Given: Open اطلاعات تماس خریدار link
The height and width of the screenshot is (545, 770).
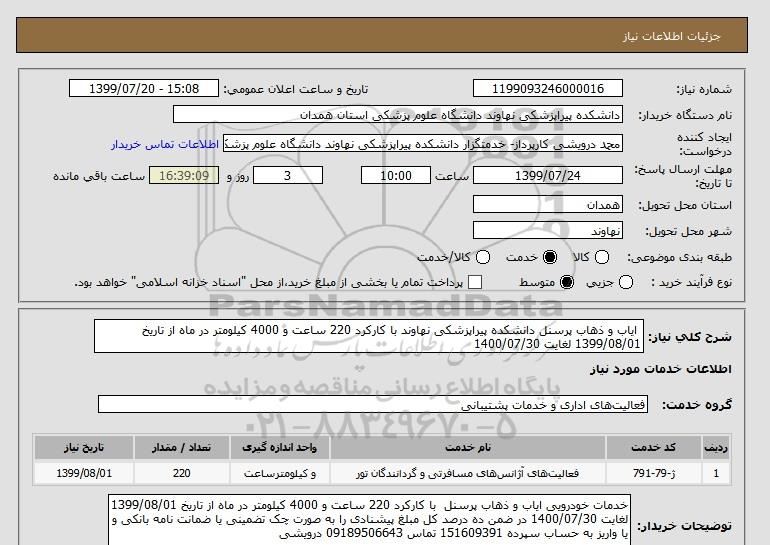Looking at the screenshot, I should [x=165, y=144].
